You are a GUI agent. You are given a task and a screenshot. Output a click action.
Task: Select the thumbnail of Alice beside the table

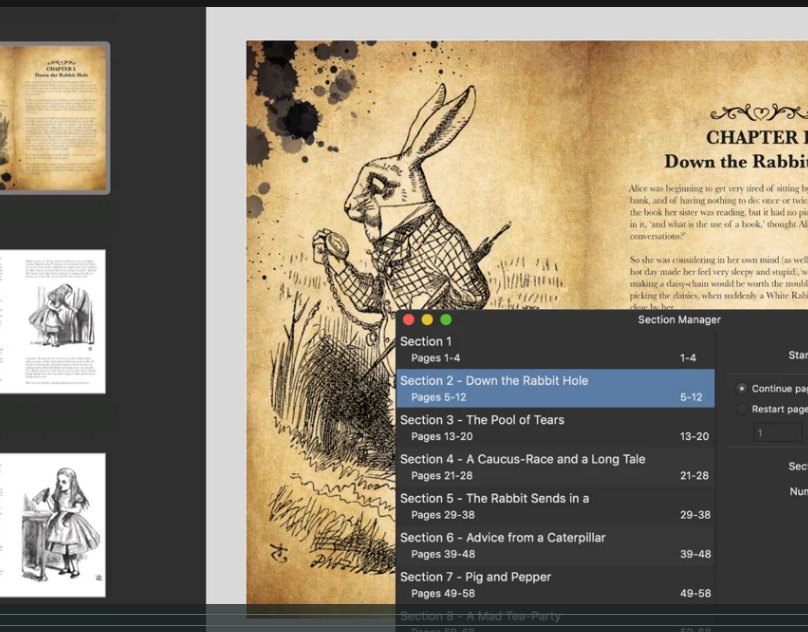tap(53, 525)
